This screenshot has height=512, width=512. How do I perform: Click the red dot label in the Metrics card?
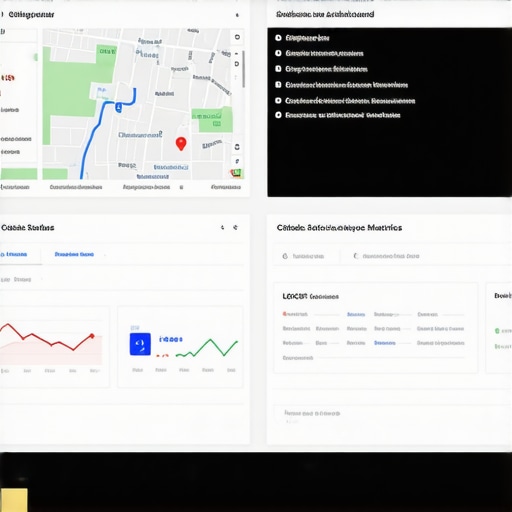295,314
